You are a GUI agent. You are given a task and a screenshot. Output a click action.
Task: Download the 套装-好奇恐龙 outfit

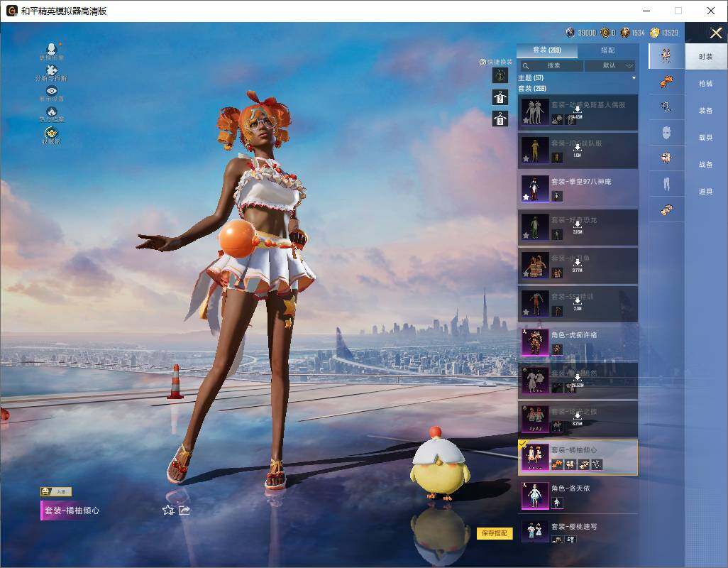[x=577, y=225]
